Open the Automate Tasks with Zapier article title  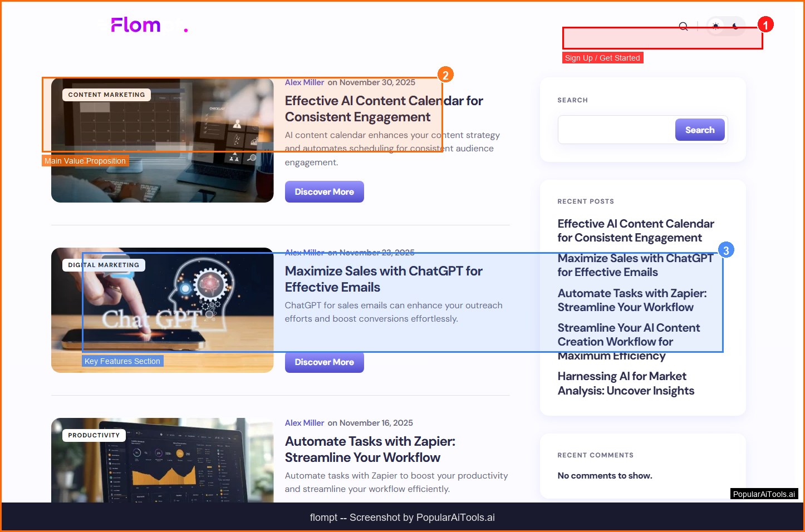point(370,449)
